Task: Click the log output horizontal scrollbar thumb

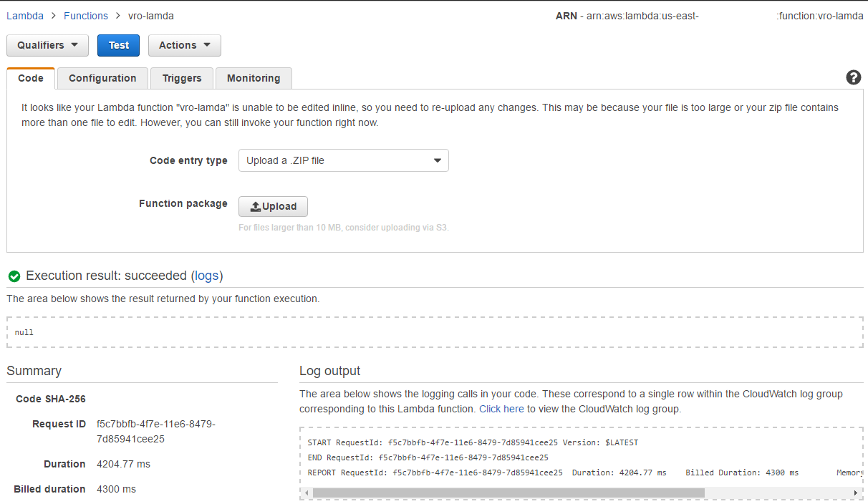Action: [508, 493]
